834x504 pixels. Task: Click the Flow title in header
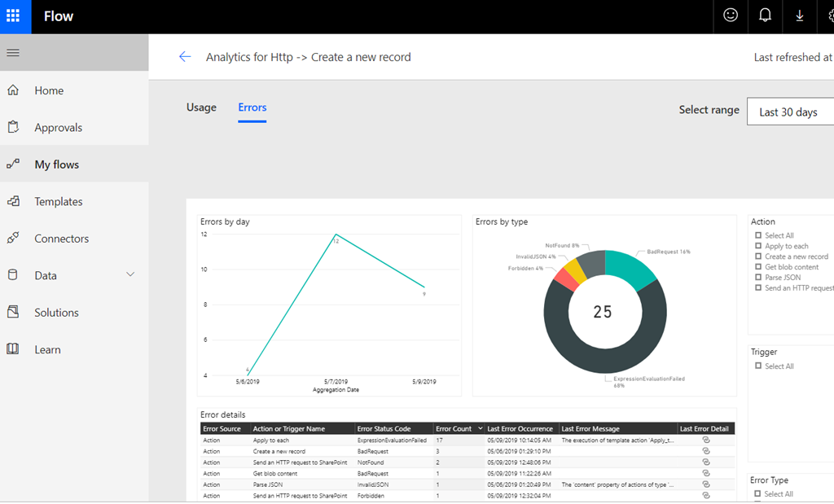[x=59, y=16]
